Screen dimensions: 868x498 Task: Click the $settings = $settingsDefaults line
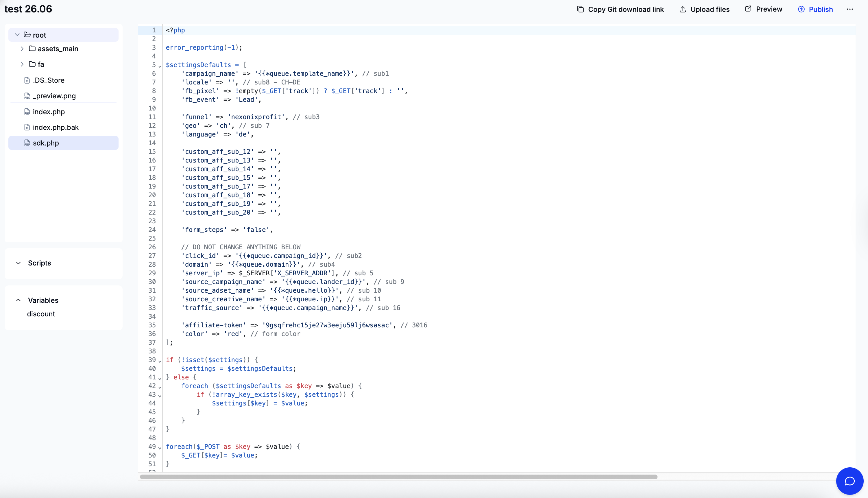pyautogui.click(x=238, y=369)
